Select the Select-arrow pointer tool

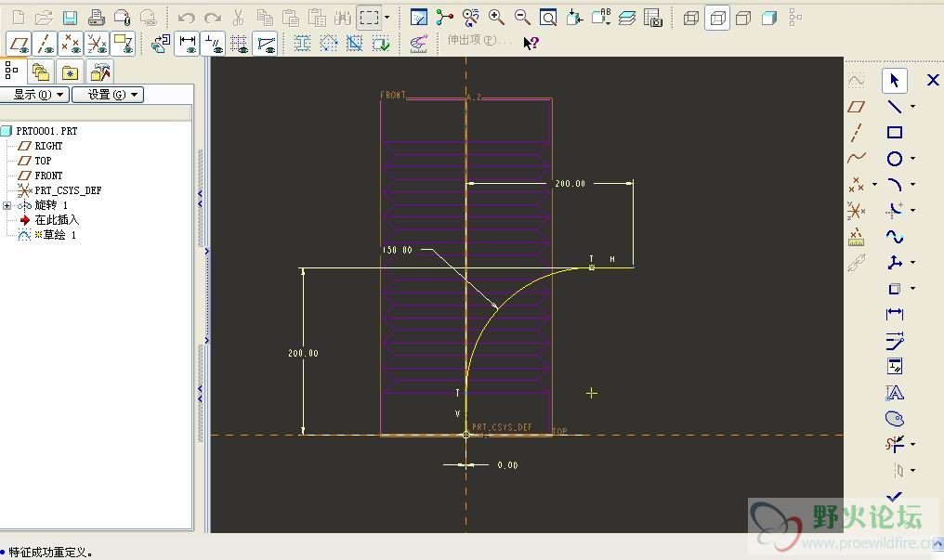895,81
